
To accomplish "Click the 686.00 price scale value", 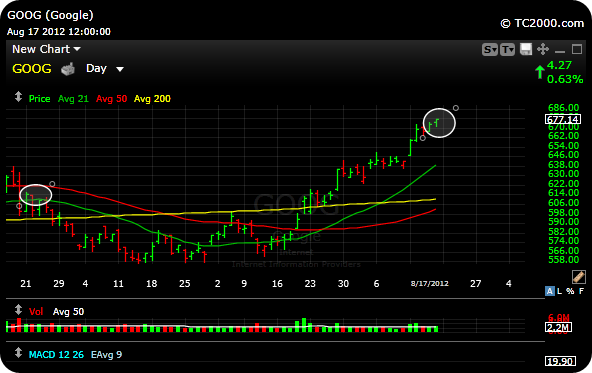I will coord(563,108).
